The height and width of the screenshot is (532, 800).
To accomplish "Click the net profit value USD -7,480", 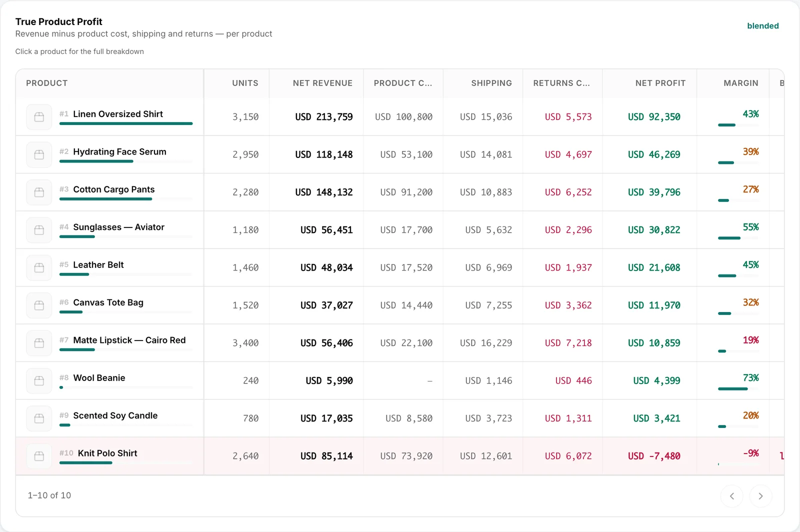I will click(x=654, y=456).
